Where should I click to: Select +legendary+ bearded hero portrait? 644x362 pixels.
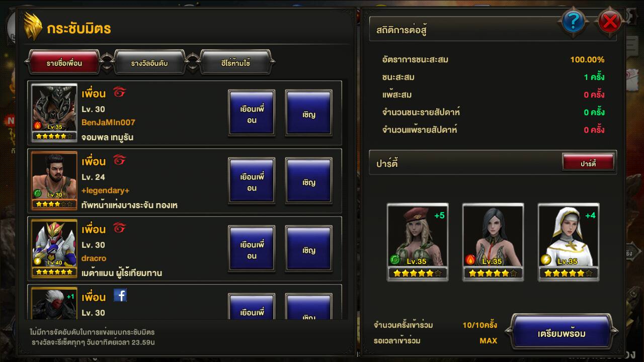click(54, 180)
